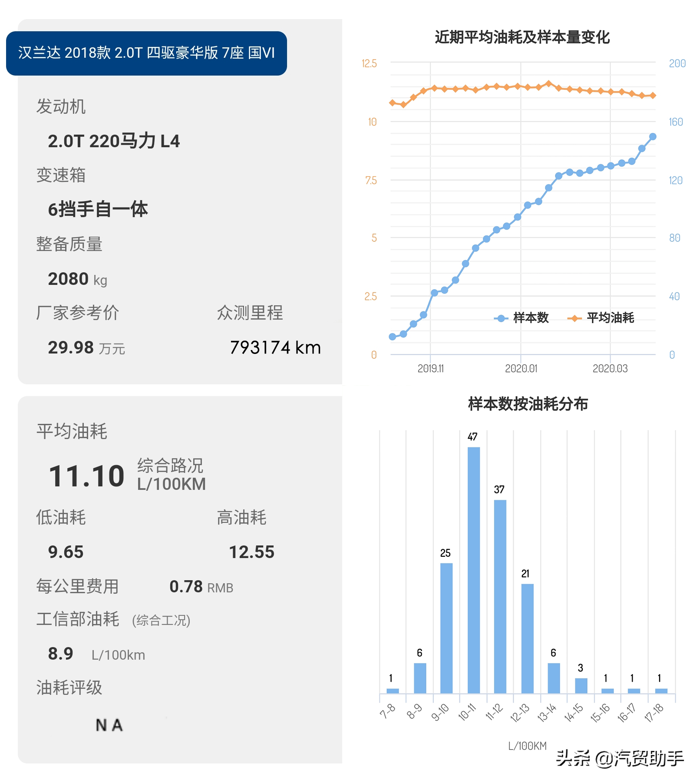The width and height of the screenshot is (700, 783).
Task: Click the first blue 样本数 data point
Action: coord(392,337)
